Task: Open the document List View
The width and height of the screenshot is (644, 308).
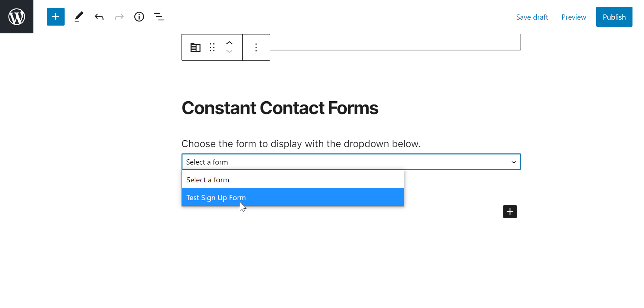Action: pos(159,17)
